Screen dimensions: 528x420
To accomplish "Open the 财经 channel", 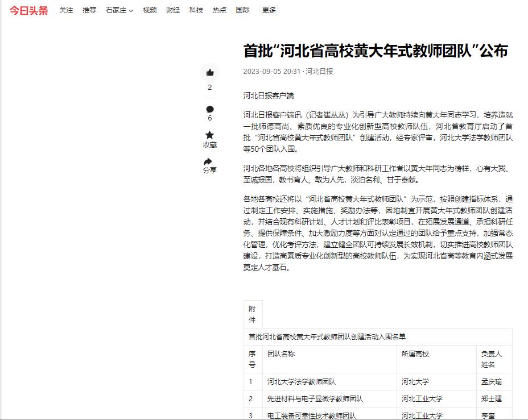I will tap(173, 10).
